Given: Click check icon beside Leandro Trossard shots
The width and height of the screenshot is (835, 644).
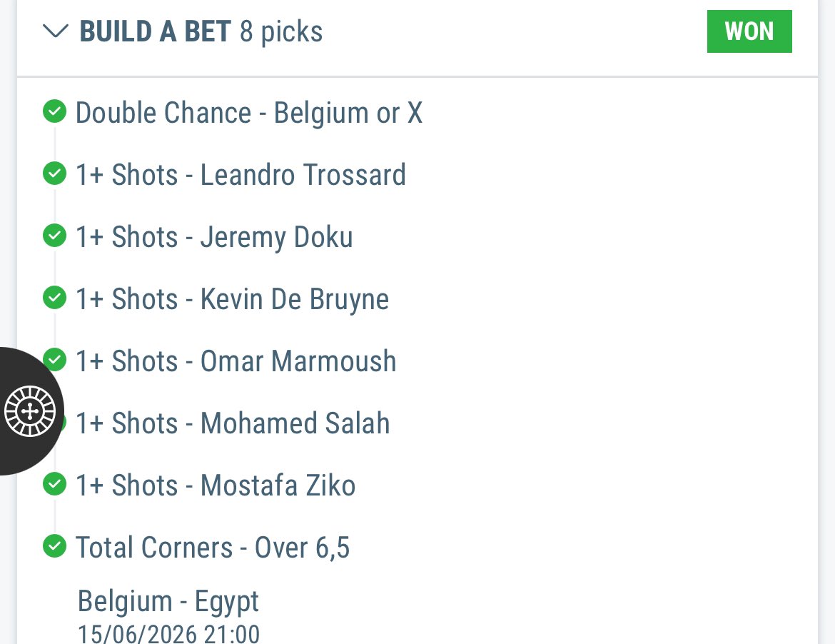Looking at the screenshot, I should pos(54,173).
